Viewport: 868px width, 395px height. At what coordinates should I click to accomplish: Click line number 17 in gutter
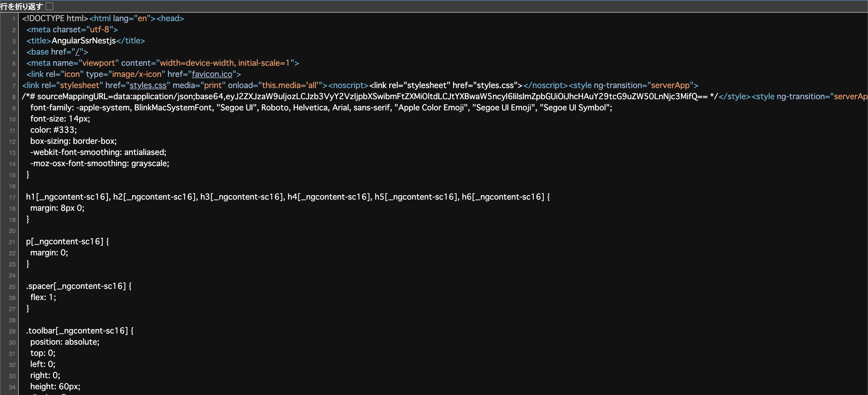[12, 197]
